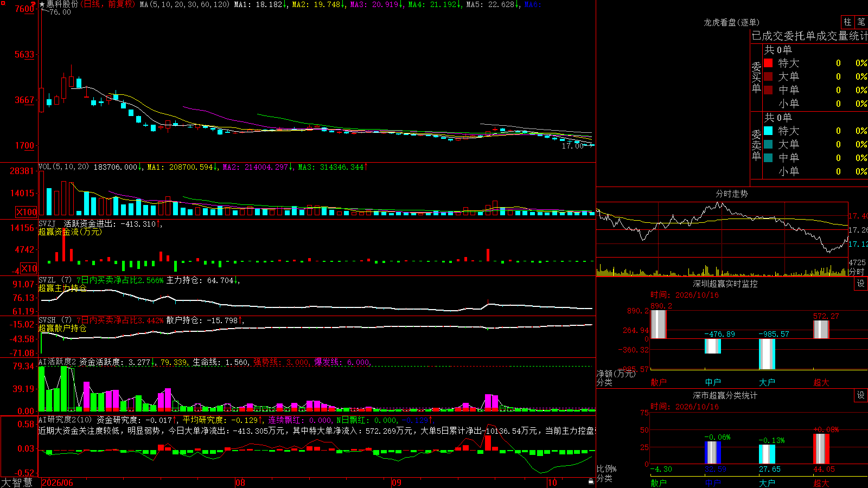Click the 分时走势 panel title

coord(731,194)
